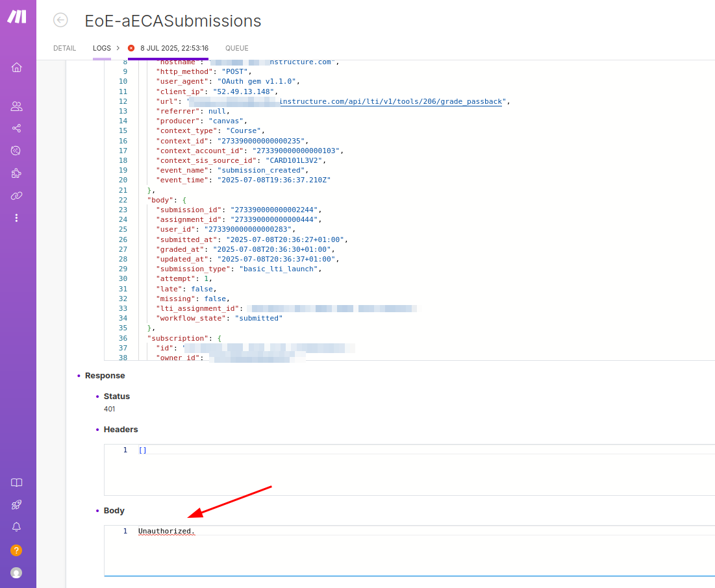Viewport: 715px width, 588px height.
Task: Open the user profile avatar
Action: click(x=17, y=572)
